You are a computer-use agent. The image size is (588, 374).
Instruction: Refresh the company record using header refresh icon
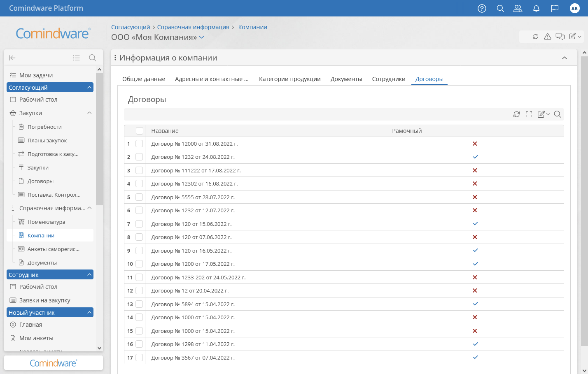click(535, 37)
